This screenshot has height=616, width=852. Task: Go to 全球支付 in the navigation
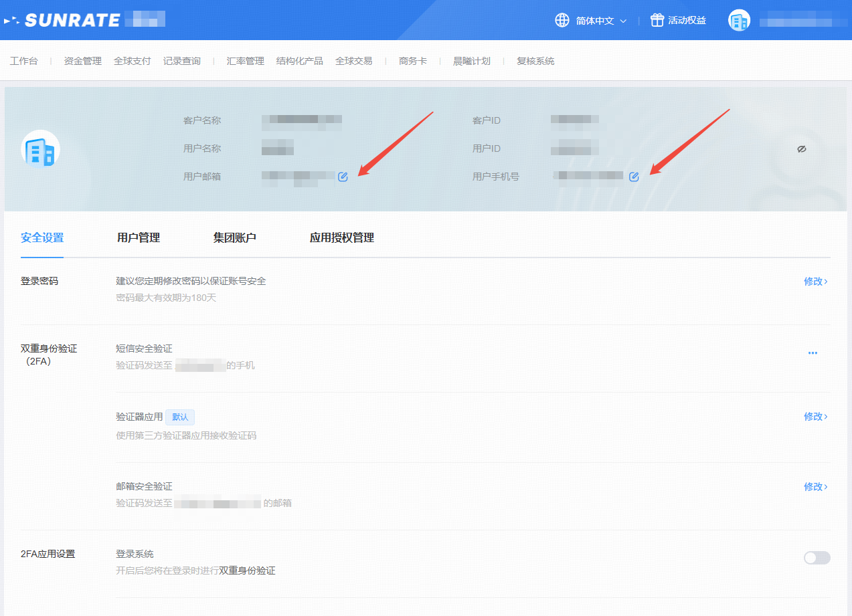click(x=133, y=61)
